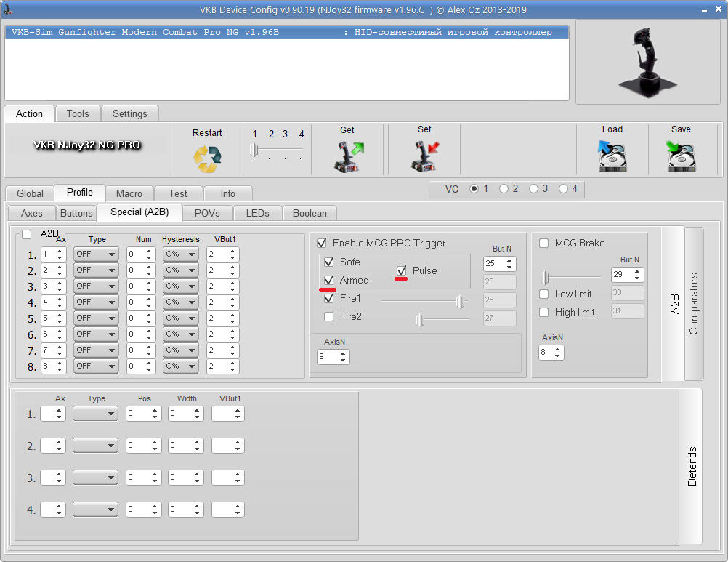Open the POVs sub-tab
This screenshot has width=728, height=562.
(207, 213)
